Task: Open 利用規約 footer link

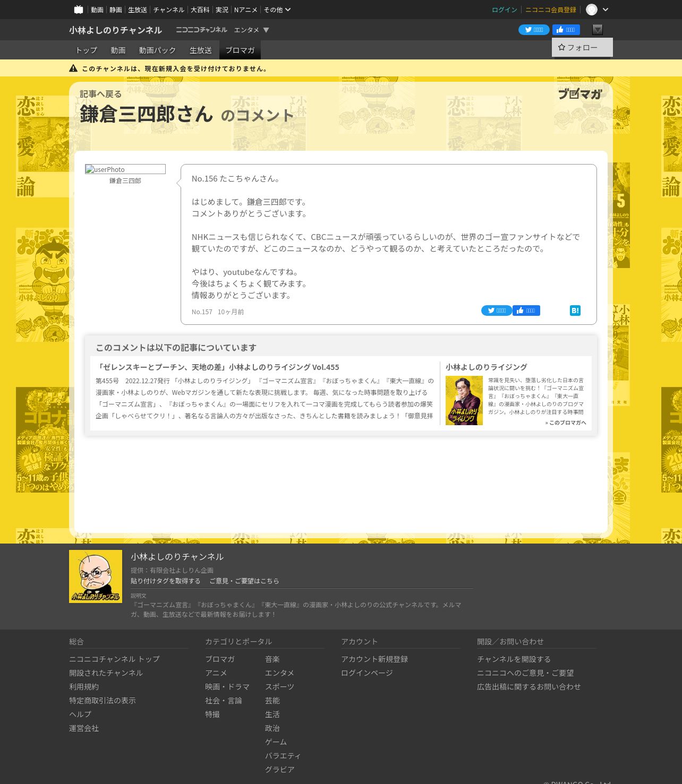Action: point(84,686)
